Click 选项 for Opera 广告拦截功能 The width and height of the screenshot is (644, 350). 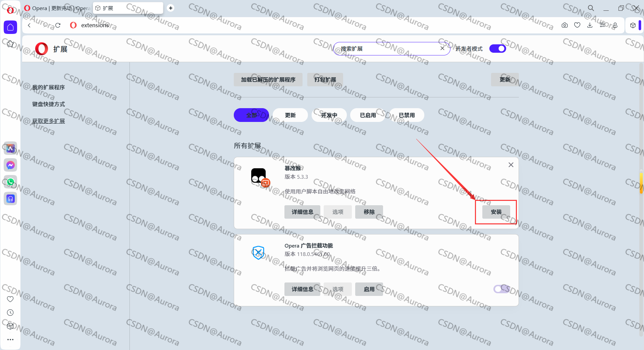338,289
